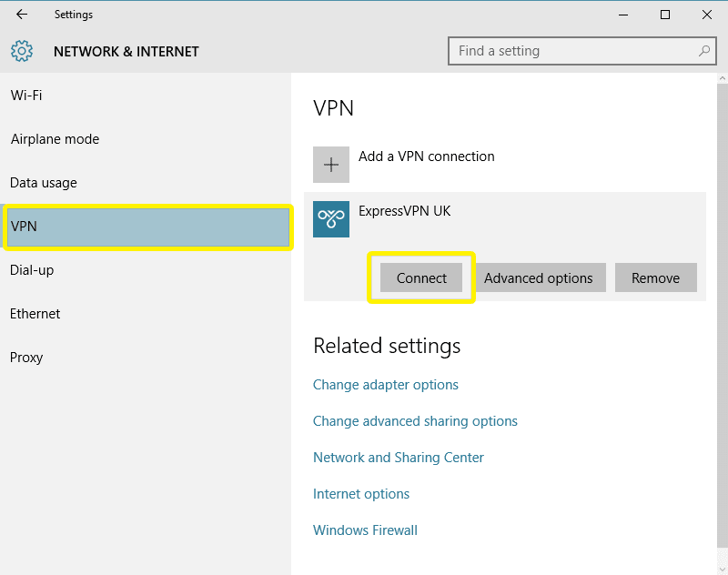Click the ExpressVPN UK logo icon

click(x=331, y=219)
